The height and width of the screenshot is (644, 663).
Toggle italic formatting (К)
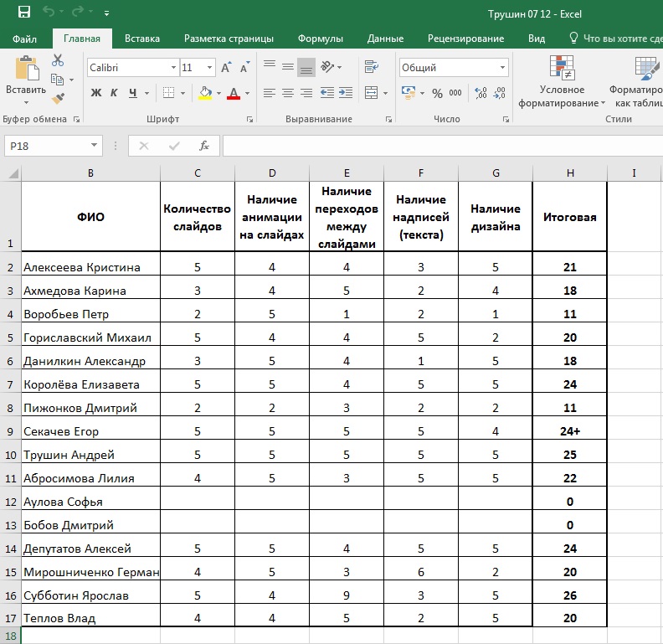[114, 93]
